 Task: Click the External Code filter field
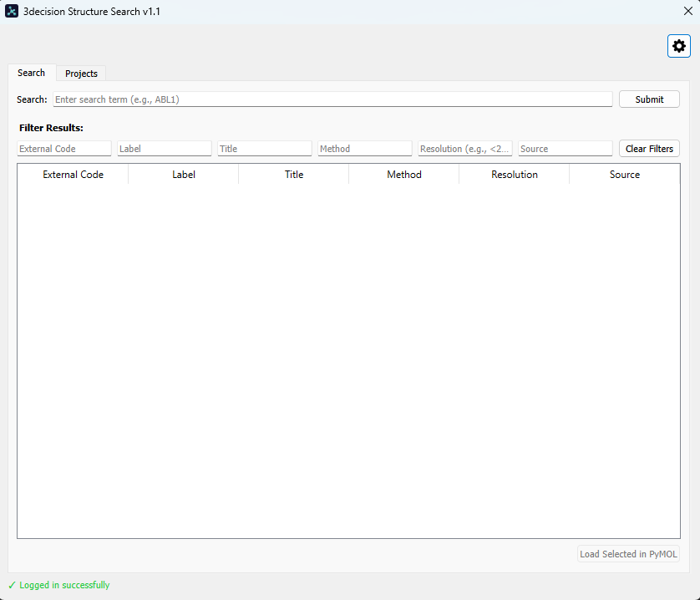point(64,149)
